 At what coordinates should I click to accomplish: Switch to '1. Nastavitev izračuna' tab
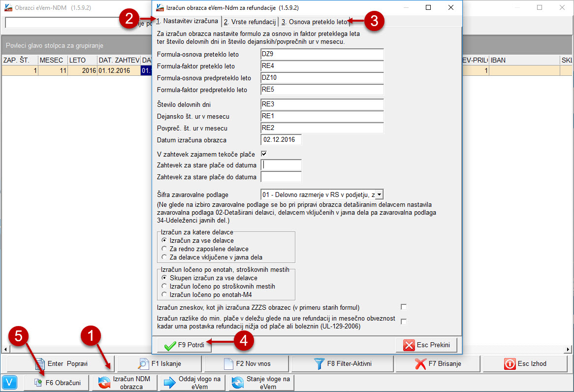coord(188,21)
